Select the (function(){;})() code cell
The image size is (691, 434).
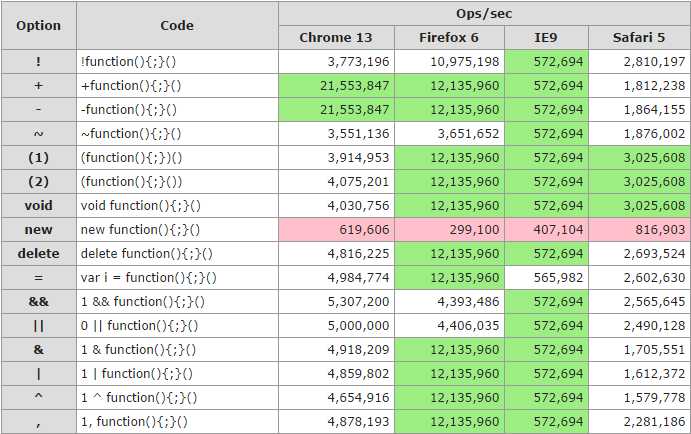coord(177,158)
